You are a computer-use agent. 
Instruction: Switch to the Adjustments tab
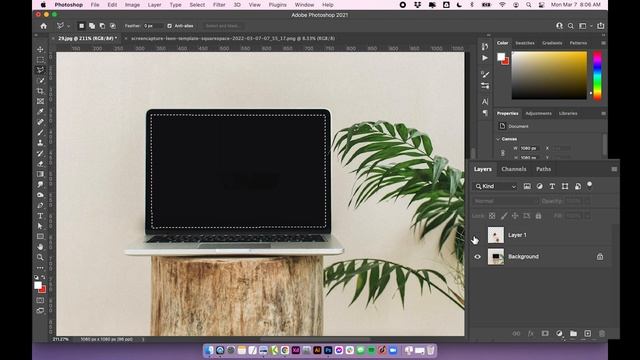pyautogui.click(x=538, y=113)
